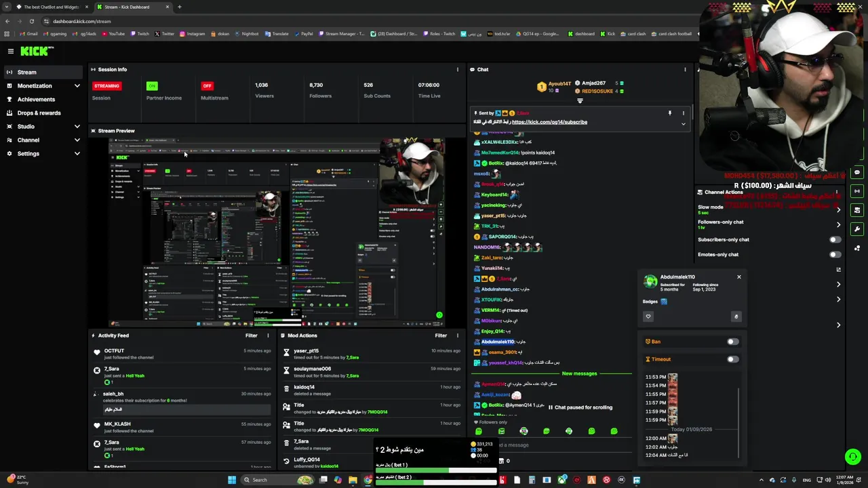868x488 pixels.
Task: Open Followers-only chat options chevron
Action: click(x=838, y=224)
